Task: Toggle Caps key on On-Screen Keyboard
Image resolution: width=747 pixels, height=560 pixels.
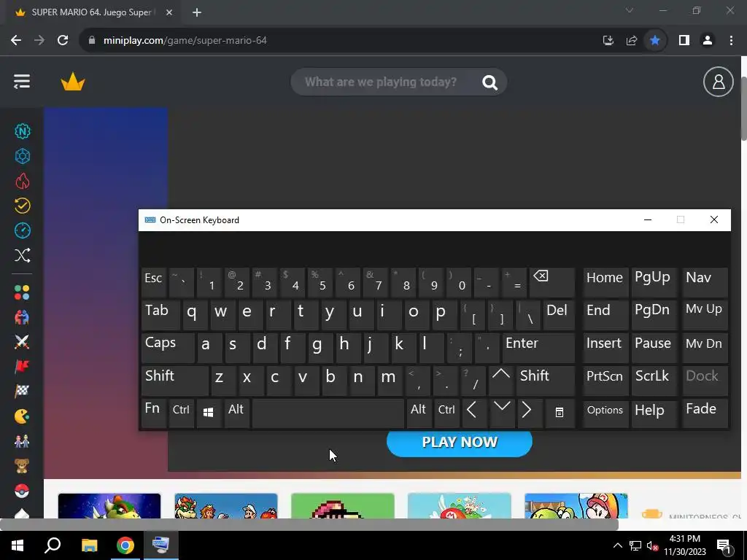Action: point(168,348)
